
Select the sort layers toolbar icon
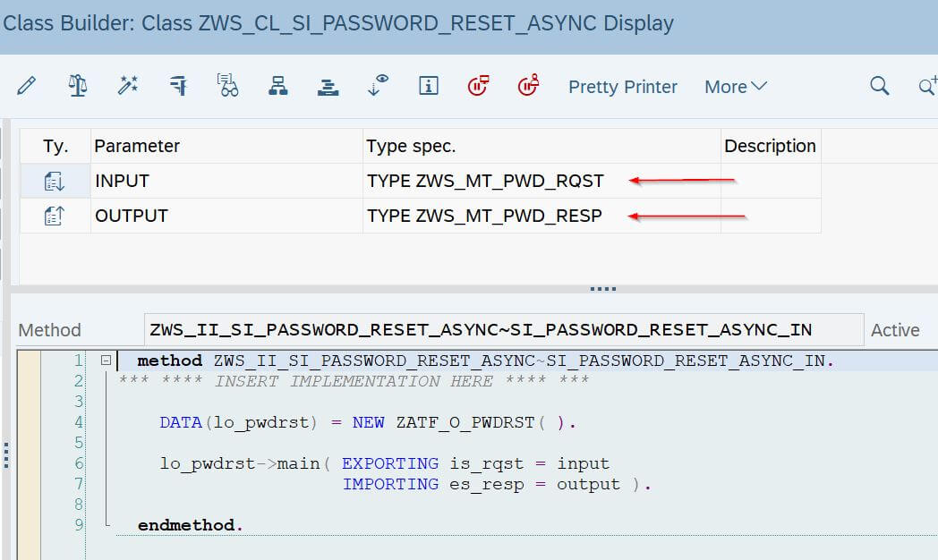(328, 86)
